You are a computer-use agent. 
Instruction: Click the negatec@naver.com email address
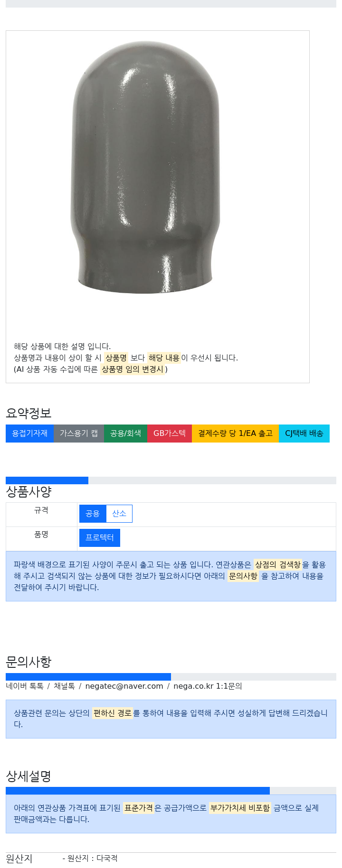pos(124,686)
